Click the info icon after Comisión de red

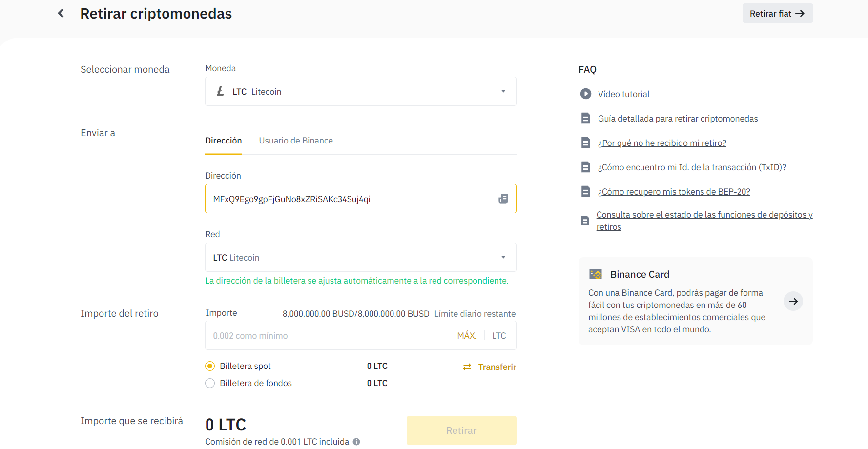pos(356,442)
